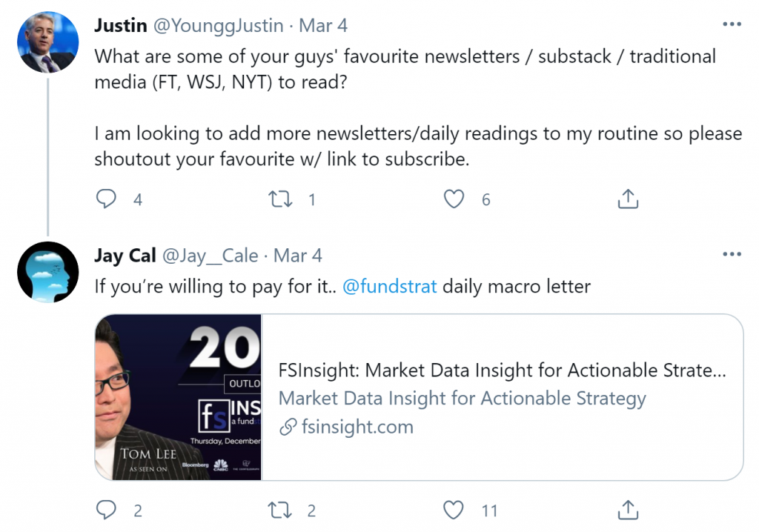Screen dimensions: 759x532
Task: Open the more options menu on Jay Cal's tweet
Action: [732, 253]
